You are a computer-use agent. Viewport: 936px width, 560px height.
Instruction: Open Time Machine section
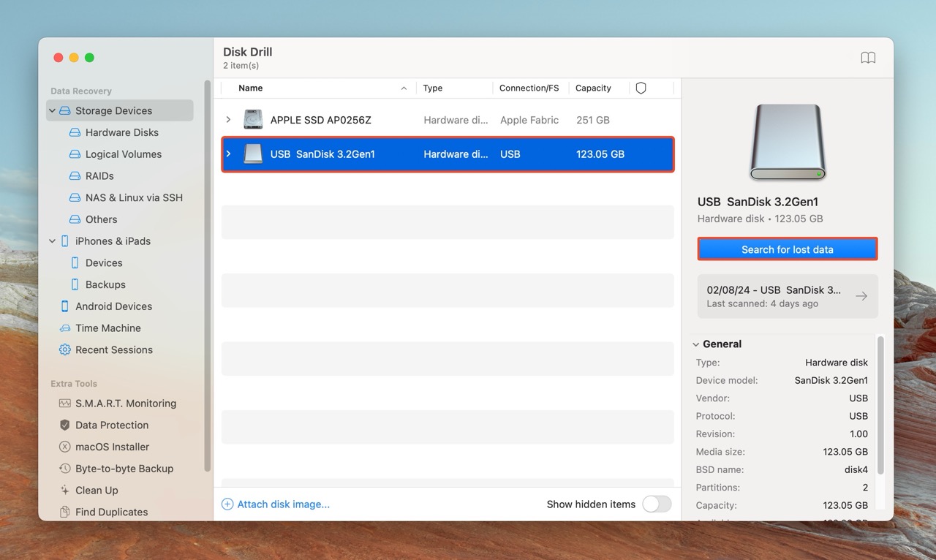click(108, 328)
